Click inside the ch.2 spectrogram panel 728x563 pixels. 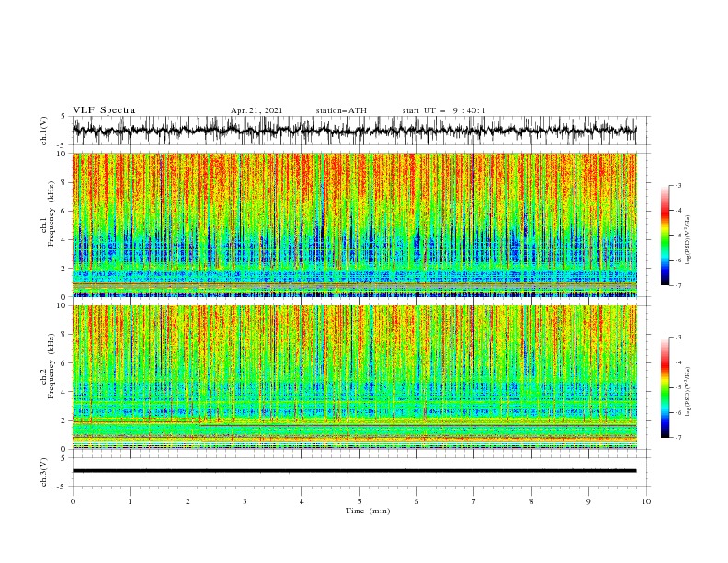pyautogui.click(x=354, y=377)
